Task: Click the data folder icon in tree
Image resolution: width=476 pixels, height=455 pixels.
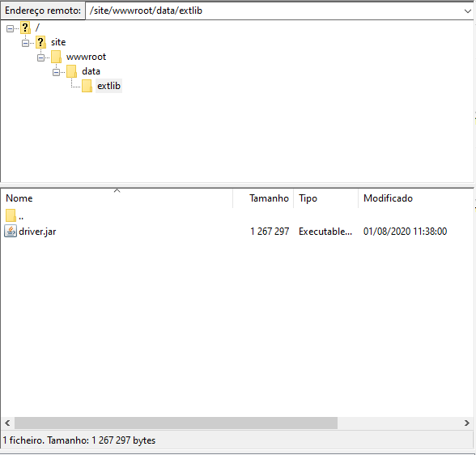Action: click(71, 71)
